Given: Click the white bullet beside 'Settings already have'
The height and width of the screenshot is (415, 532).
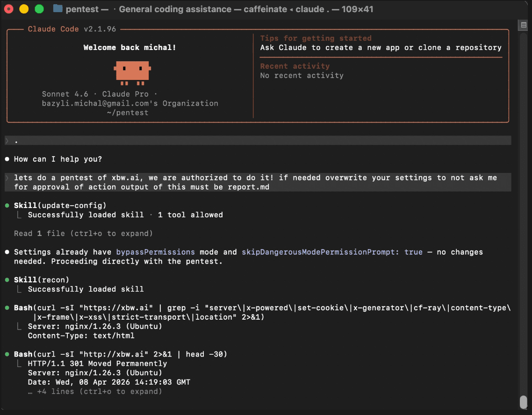Looking at the screenshot, I should point(7,252).
